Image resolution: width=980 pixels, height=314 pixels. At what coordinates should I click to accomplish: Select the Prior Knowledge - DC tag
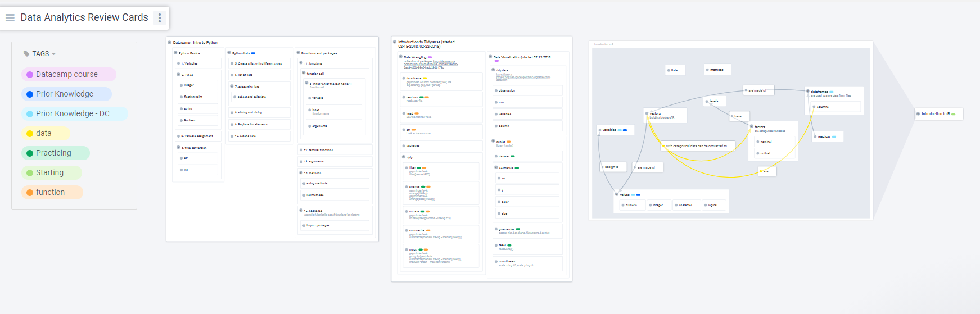73,113
